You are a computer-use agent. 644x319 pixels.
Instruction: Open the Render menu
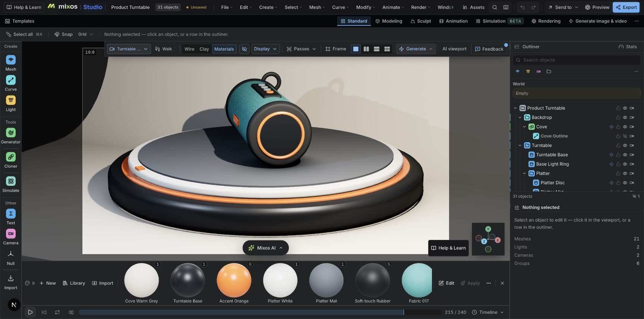pos(421,7)
